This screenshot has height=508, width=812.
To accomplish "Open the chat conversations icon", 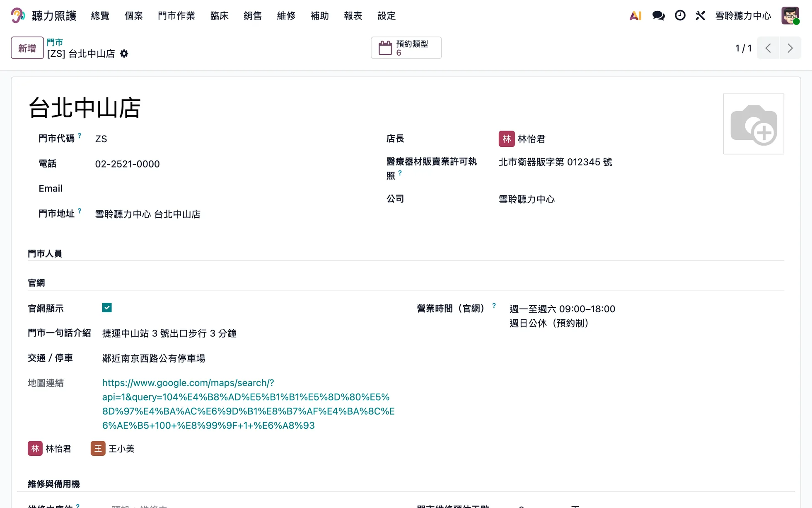I will tap(658, 16).
